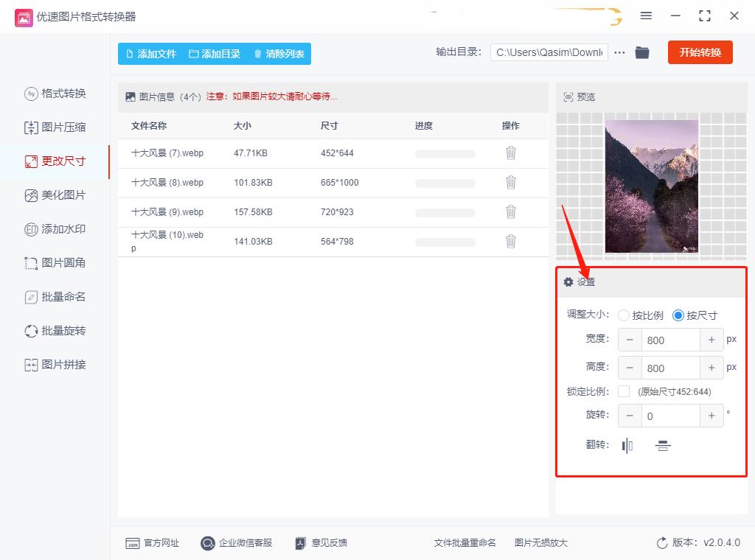Open the hamburger menu in title bar

tap(647, 16)
